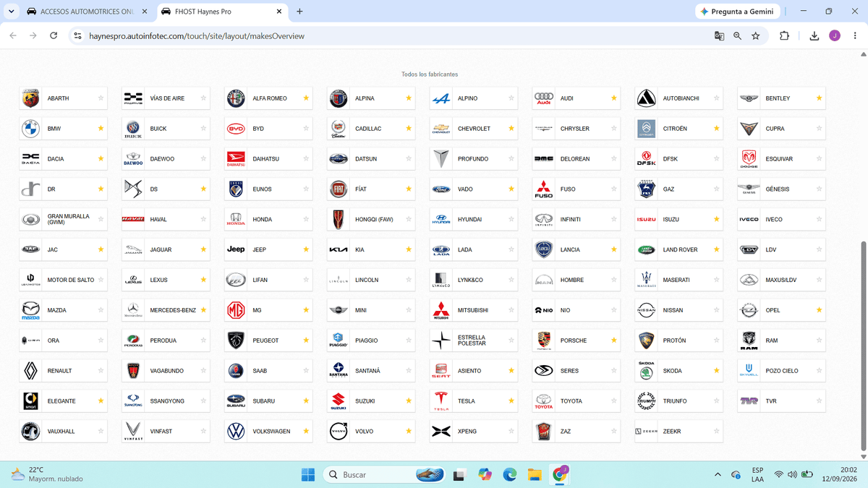Open the page zoom icon
Image resolution: width=868 pixels, height=488 pixels.
point(737,35)
